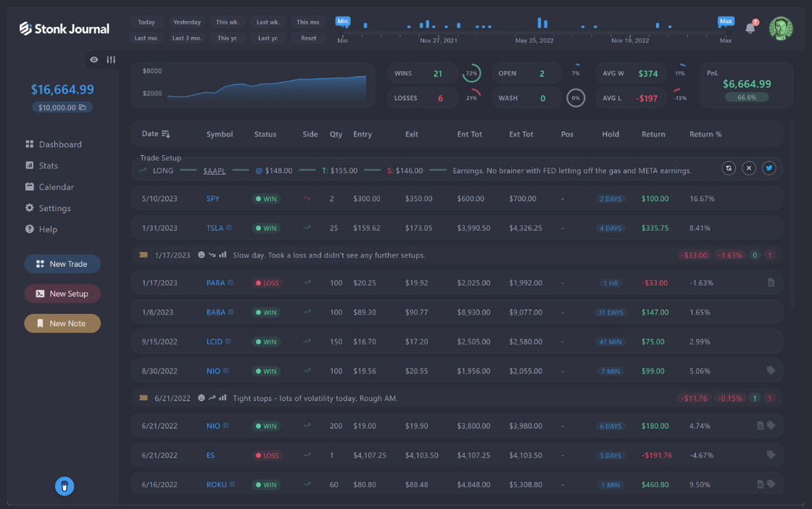Click the bar chart icon on 1/17/2023 note
This screenshot has width=812, height=509.
click(x=223, y=255)
